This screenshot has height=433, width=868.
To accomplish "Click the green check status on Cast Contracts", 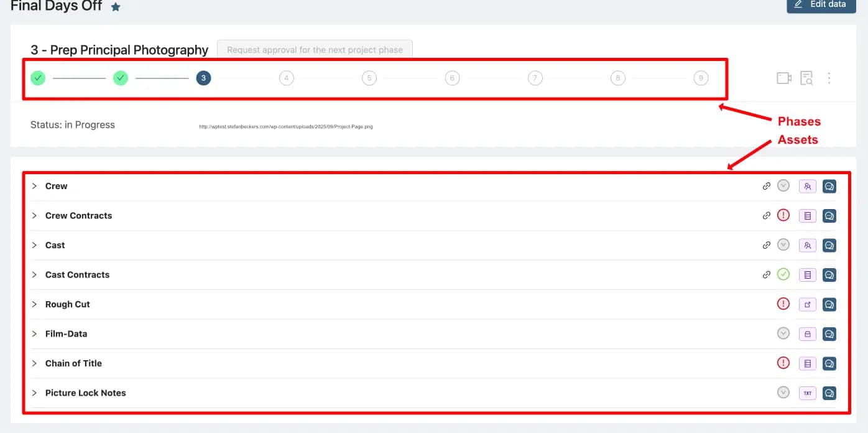I will [783, 274].
